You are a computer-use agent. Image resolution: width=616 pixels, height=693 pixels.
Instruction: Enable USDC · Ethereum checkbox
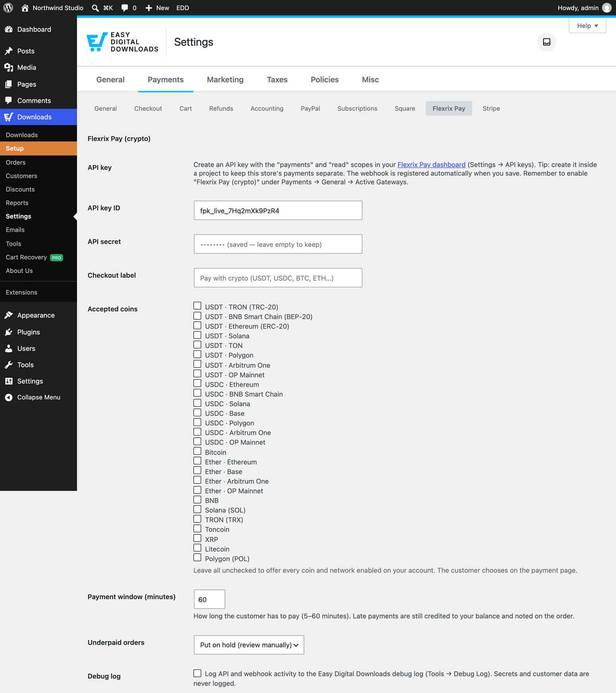(198, 383)
